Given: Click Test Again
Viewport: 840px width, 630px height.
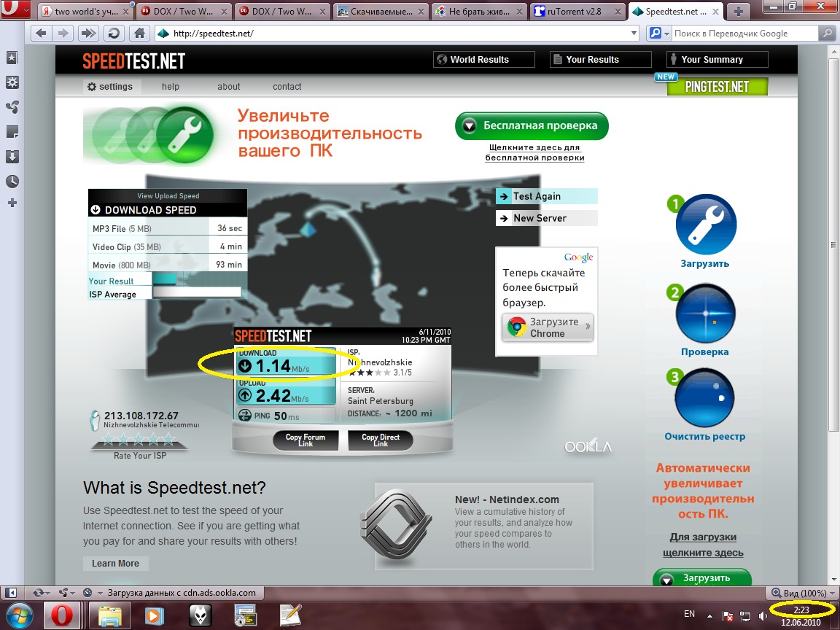Looking at the screenshot, I should click(546, 196).
